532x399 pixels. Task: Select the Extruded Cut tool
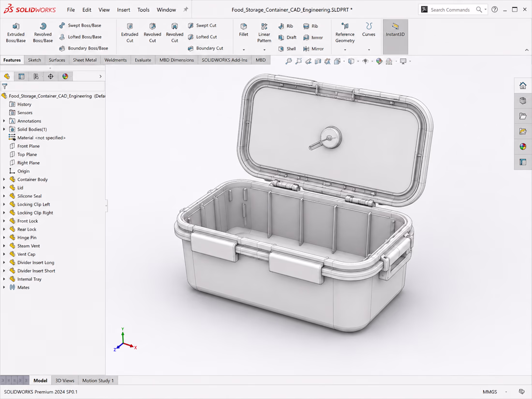[130, 33]
